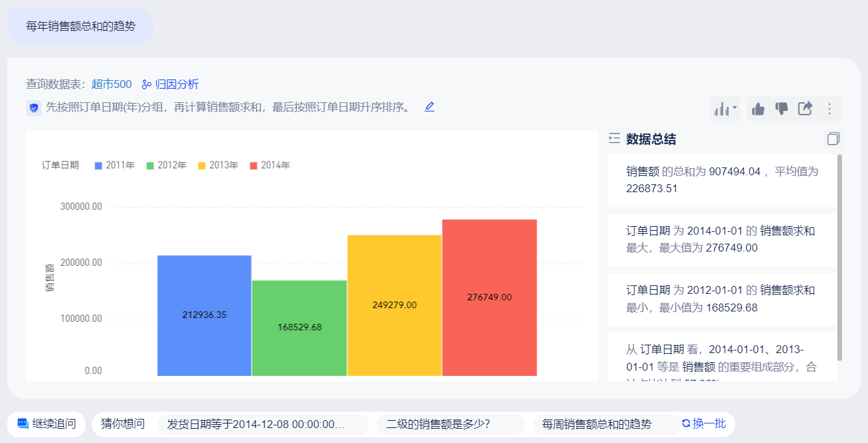Click the blue shield verification icon
Image resolution: width=868 pixels, height=443 pixels.
(34, 108)
